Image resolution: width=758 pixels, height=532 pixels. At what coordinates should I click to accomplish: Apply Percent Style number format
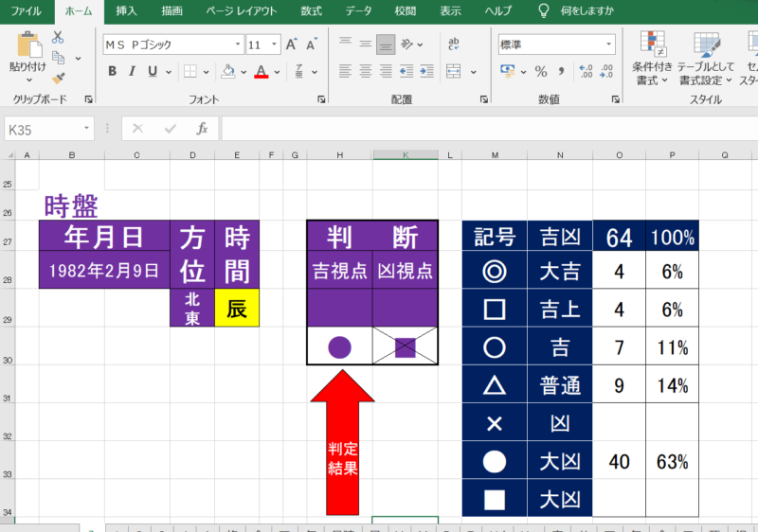pyautogui.click(x=541, y=72)
